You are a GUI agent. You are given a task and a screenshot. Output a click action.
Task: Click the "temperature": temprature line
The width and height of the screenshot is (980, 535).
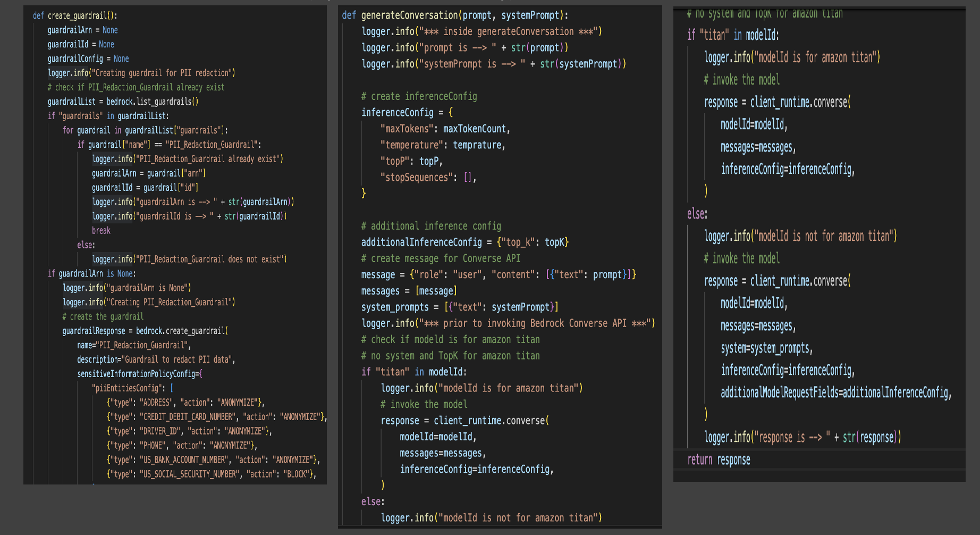pyautogui.click(x=442, y=145)
